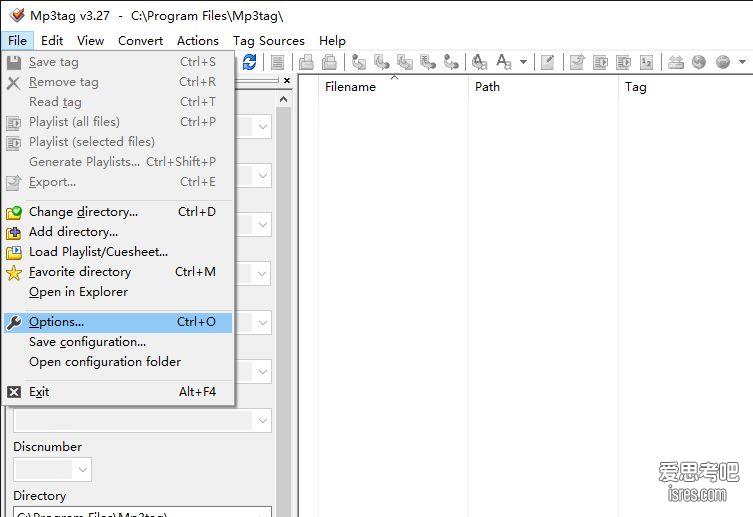Close the tag panel with its X
The width and height of the screenshot is (753, 517).
(287, 80)
